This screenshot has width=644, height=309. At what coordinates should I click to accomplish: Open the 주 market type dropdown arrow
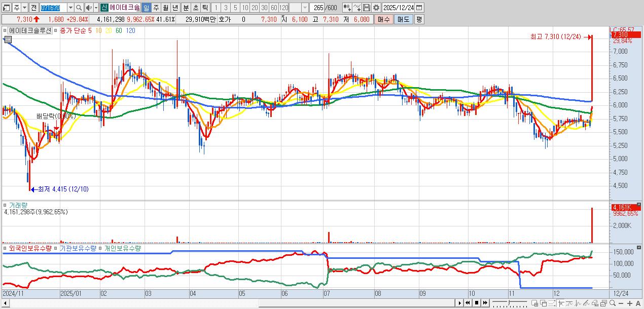pyautogui.click(x=24, y=8)
